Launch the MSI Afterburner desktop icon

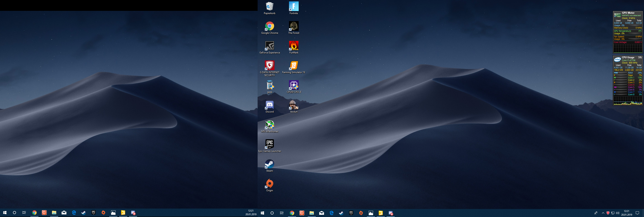pos(269,125)
